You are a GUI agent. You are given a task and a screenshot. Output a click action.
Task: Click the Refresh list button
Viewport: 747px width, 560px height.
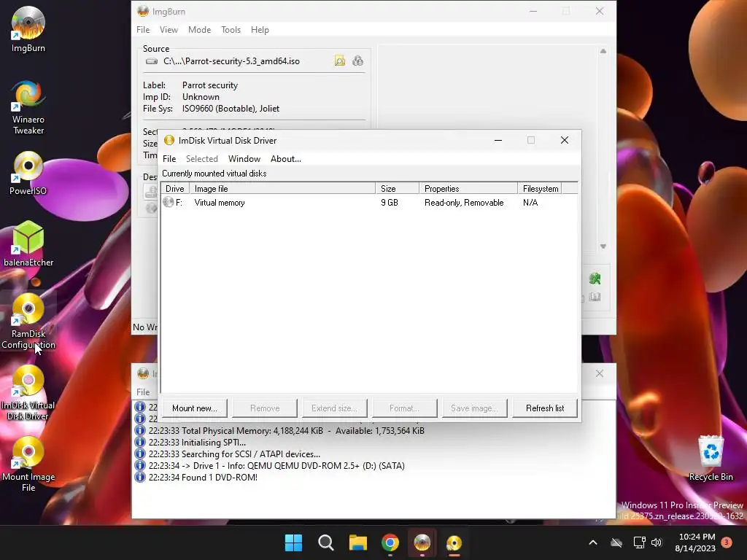pyautogui.click(x=545, y=408)
